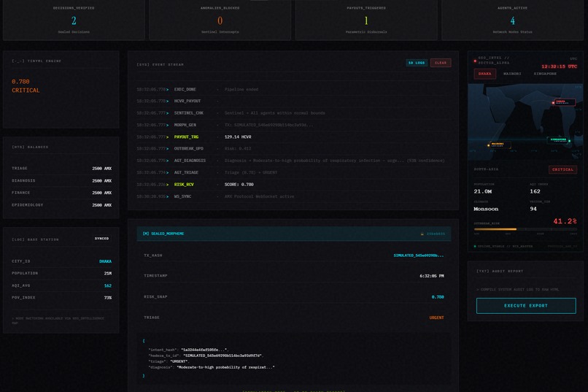Open the SIMULATED_545e69298b TX hash link
Screen dimensions: 588x392
point(418,255)
